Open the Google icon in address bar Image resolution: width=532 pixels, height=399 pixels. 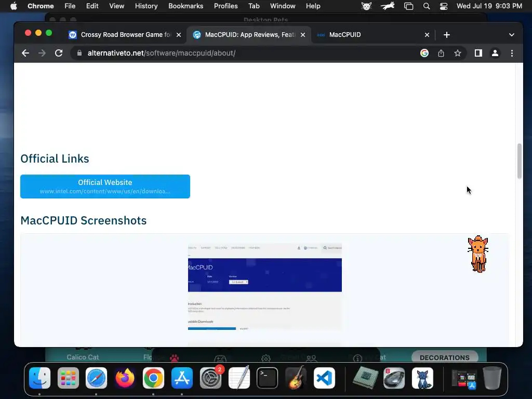click(424, 54)
